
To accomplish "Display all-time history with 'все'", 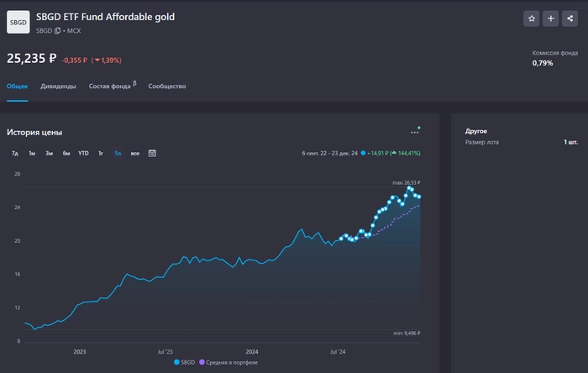I will pos(134,153).
